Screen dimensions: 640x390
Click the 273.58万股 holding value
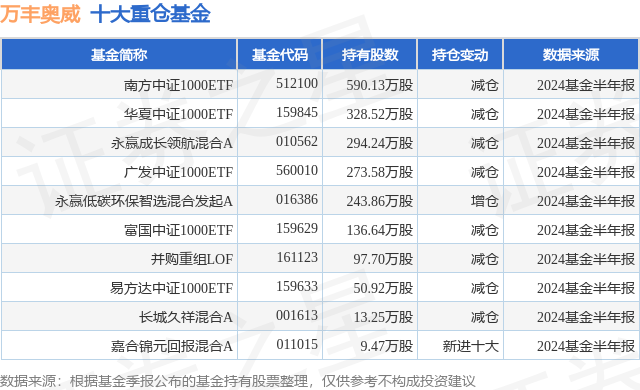[380, 172]
